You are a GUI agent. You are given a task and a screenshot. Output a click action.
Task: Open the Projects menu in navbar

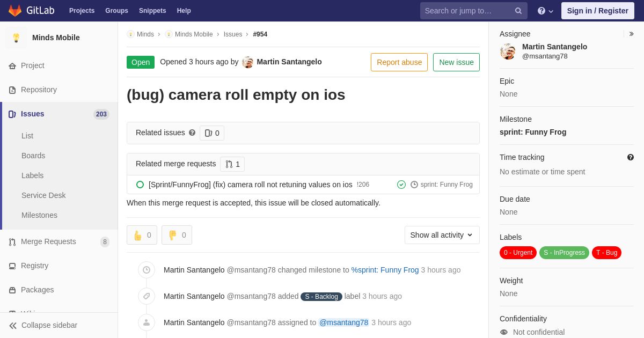(82, 11)
